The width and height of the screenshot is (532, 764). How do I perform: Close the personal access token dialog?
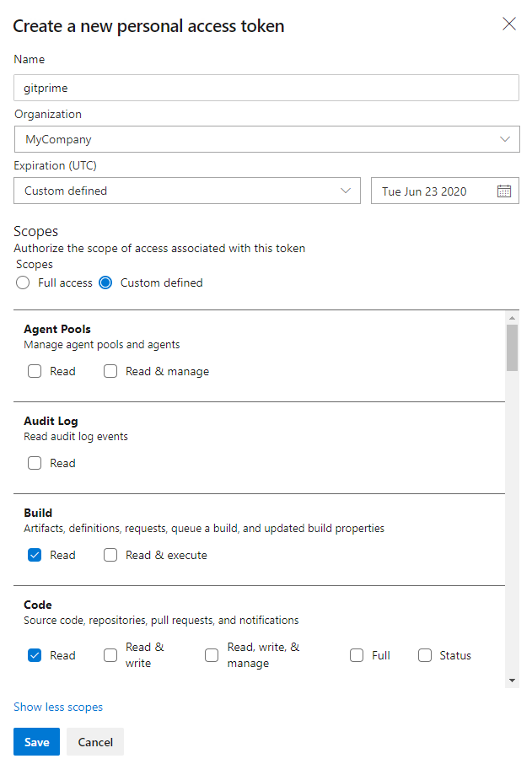[x=509, y=24]
